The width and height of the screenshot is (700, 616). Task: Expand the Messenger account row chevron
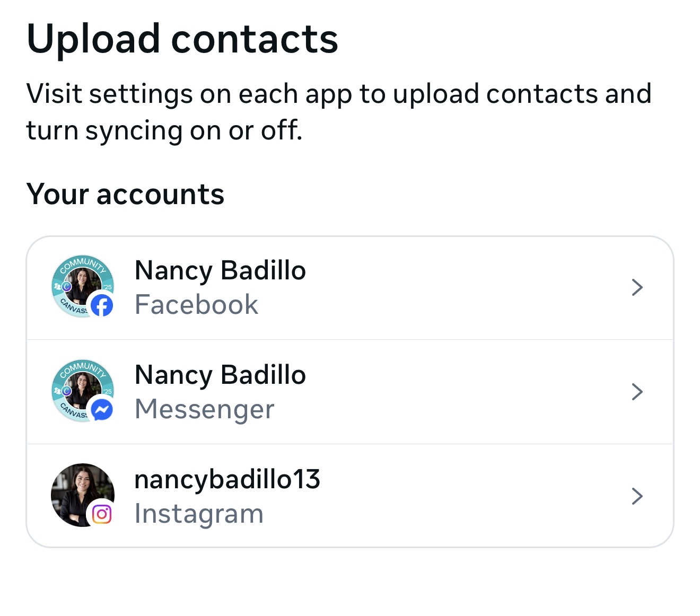637,392
